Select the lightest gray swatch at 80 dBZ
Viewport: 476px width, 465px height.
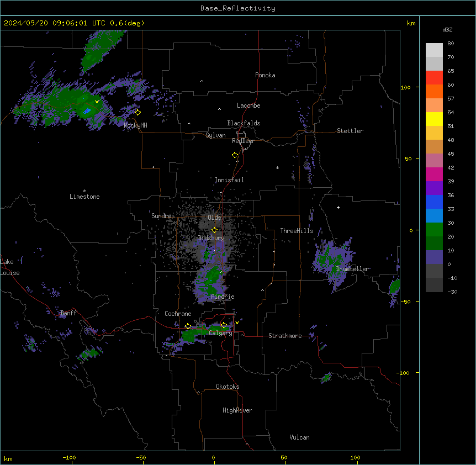pyautogui.click(x=434, y=50)
